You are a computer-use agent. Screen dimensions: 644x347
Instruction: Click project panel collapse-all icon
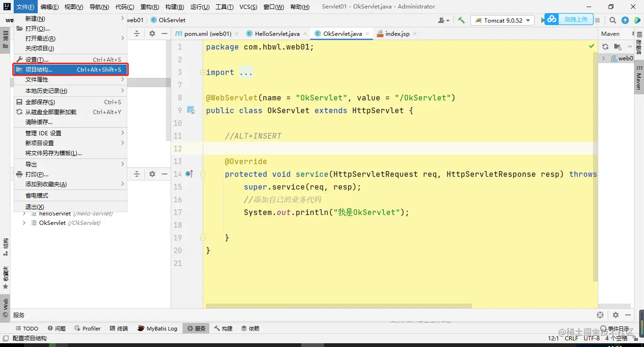pyautogui.click(x=137, y=33)
